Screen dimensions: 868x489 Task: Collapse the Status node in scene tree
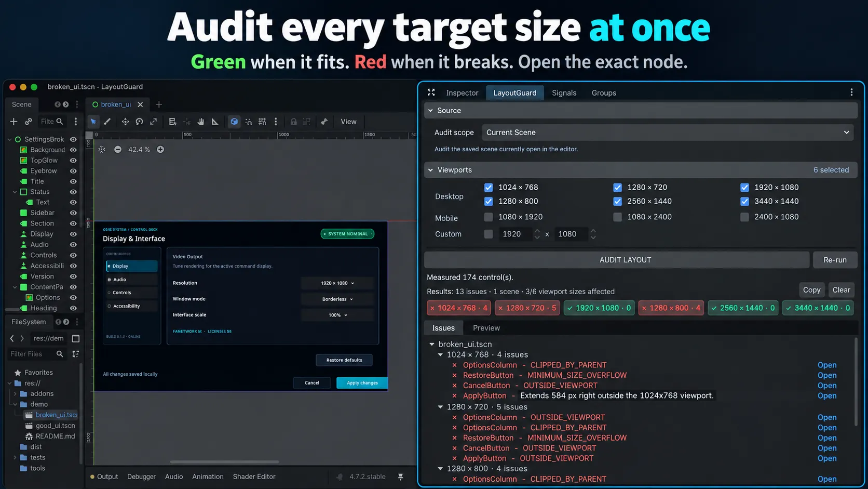click(x=15, y=192)
